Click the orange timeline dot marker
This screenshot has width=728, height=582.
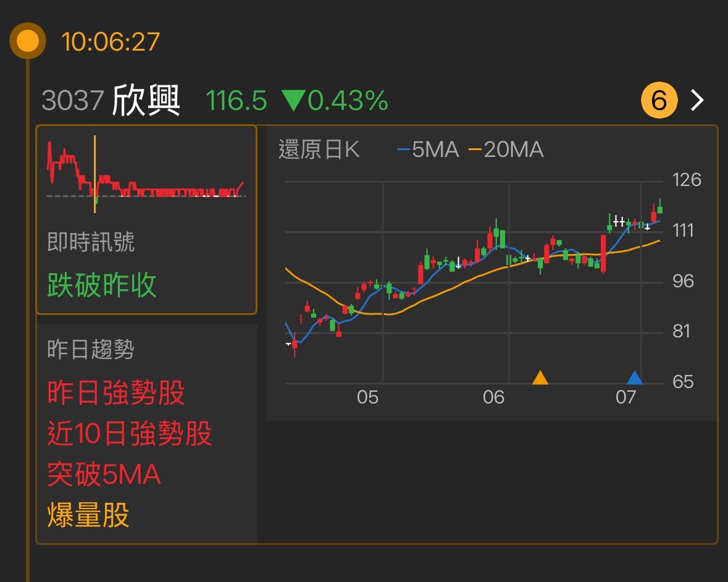(28, 41)
